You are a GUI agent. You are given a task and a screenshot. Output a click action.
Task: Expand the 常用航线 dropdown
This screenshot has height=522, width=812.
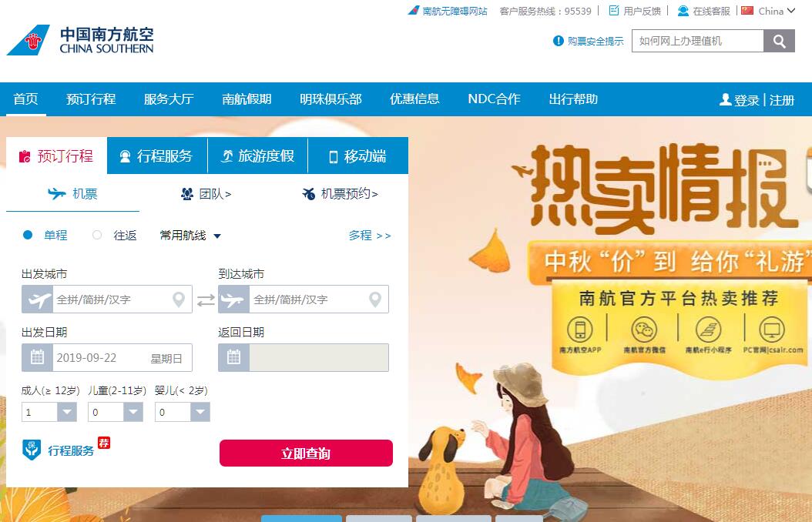tap(190, 236)
